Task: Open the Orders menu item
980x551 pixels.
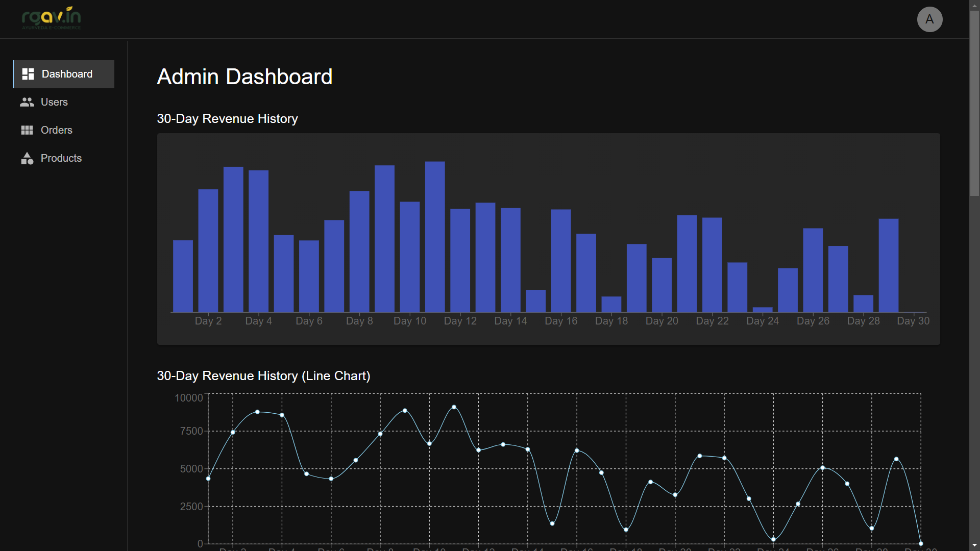Action: click(x=57, y=130)
